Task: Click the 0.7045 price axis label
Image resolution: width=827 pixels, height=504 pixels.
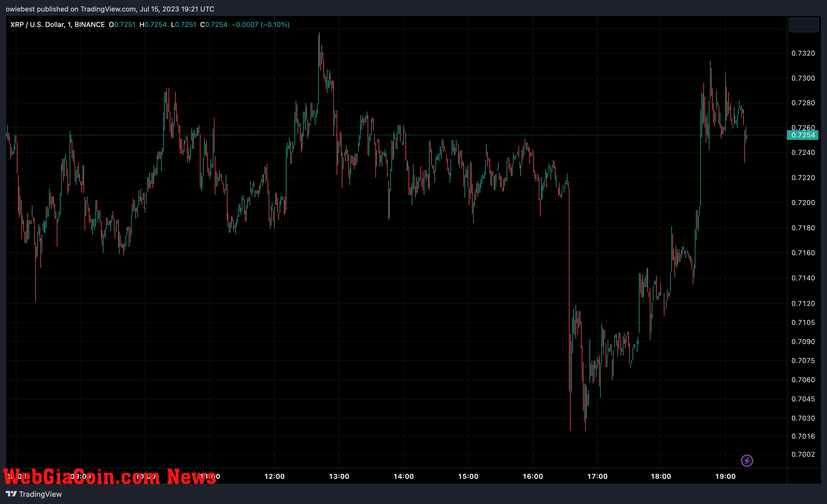Action: [x=803, y=398]
